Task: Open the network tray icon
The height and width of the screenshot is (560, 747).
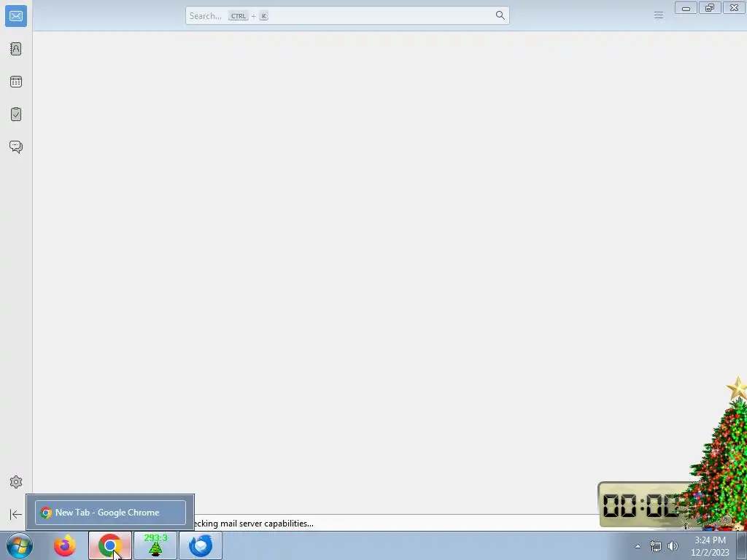Action: pos(656,546)
